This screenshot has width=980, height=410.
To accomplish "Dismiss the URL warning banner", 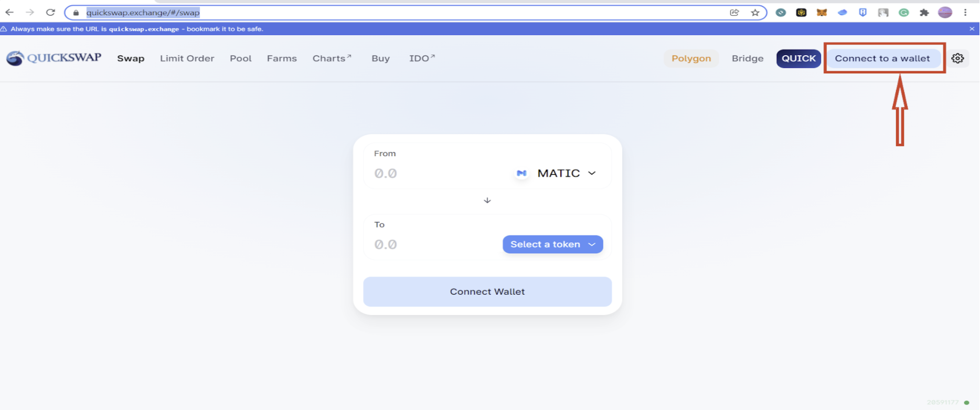I will 972,29.
